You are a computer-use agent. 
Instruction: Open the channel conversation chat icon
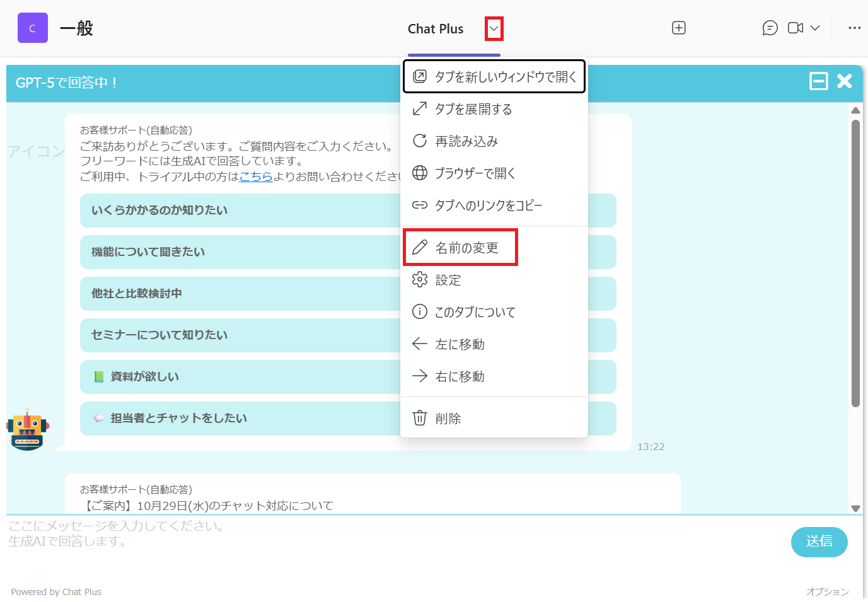tap(770, 28)
